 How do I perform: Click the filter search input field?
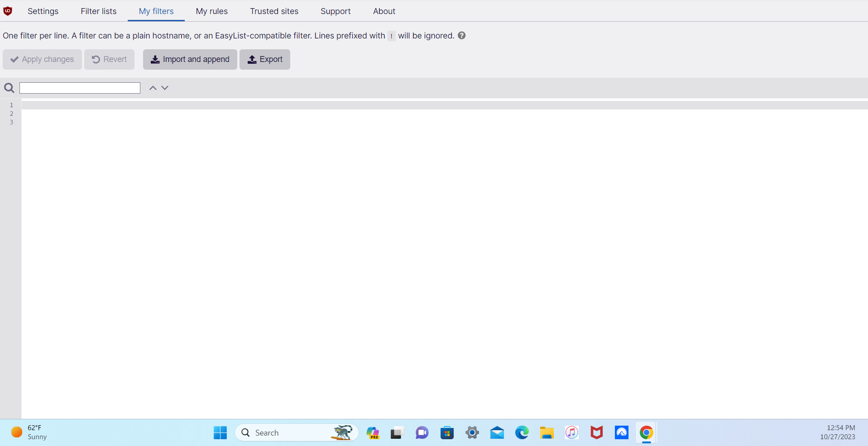[80, 88]
